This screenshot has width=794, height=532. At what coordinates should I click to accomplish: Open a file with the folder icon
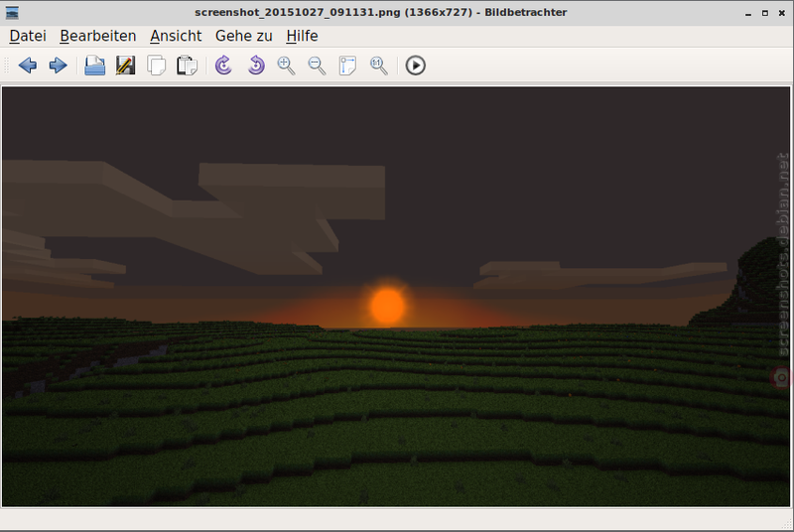(x=94, y=66)
